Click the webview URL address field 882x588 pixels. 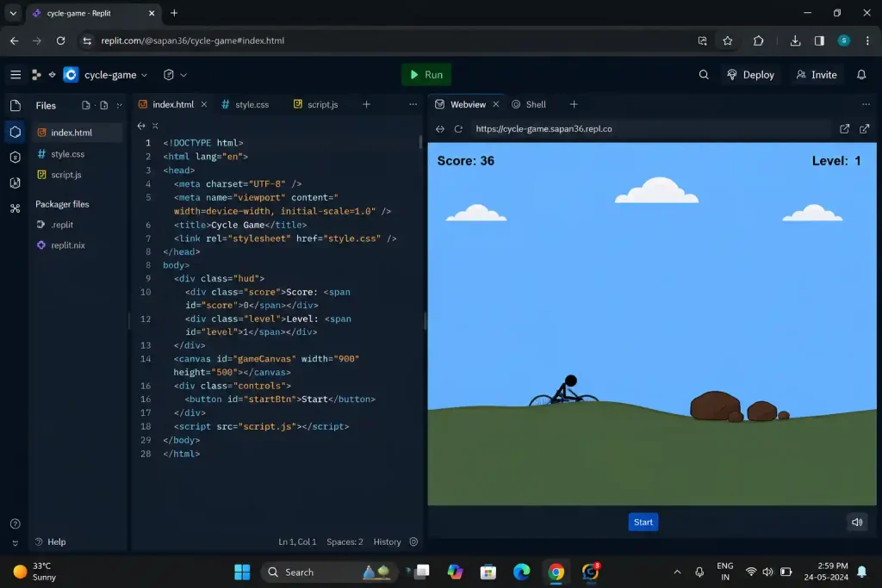pos(649,129)
